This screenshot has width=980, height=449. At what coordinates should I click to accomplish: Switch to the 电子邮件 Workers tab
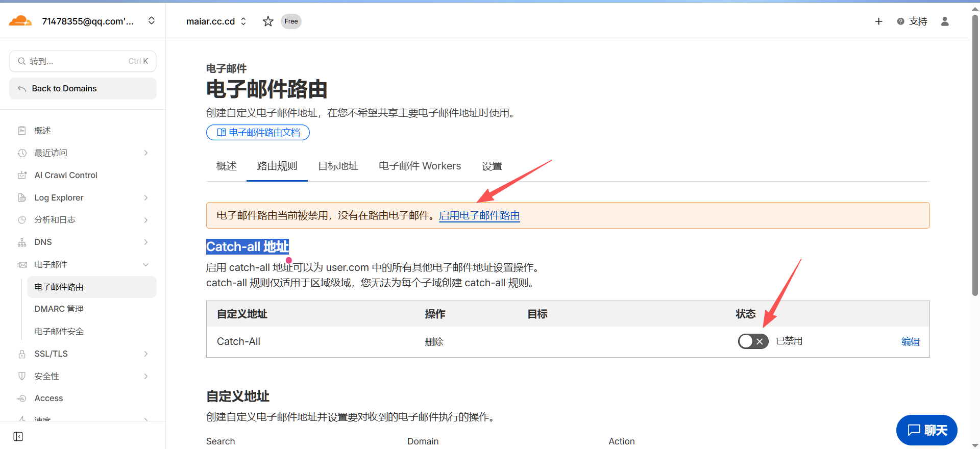tap(420, 166)
